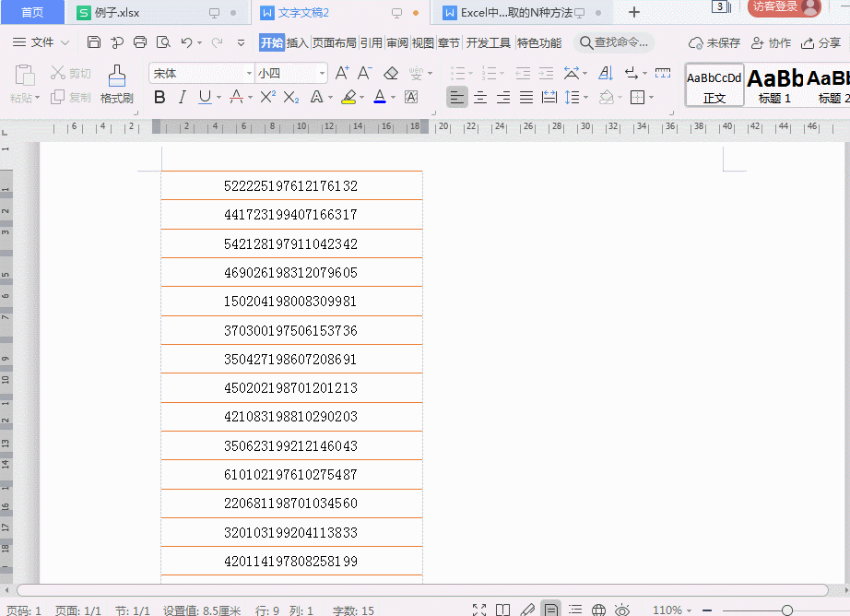Viewport: 850px width, 616px height.
Task: Click the Paste clipboard icon
Action: [x=24, y=76]
